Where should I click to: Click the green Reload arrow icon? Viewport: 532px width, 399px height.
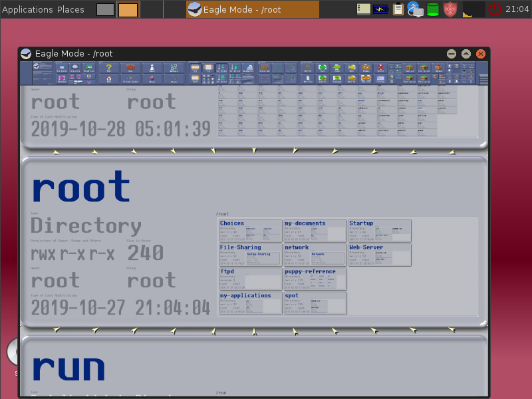pyautogui.click(x=89, y=68)
